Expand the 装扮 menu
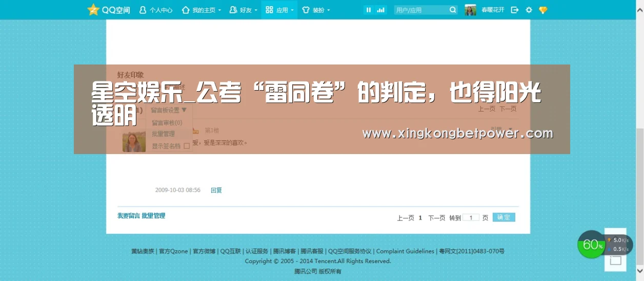Image resolution: width=644 pixels, height=281 pixels. coord(316,10)
